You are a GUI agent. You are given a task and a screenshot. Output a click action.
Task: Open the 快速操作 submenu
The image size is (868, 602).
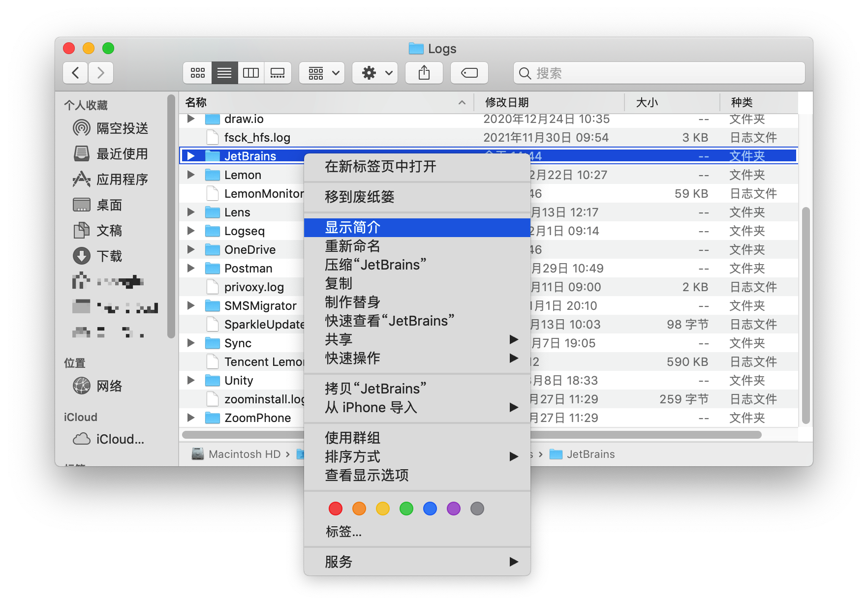click(417, 358)
